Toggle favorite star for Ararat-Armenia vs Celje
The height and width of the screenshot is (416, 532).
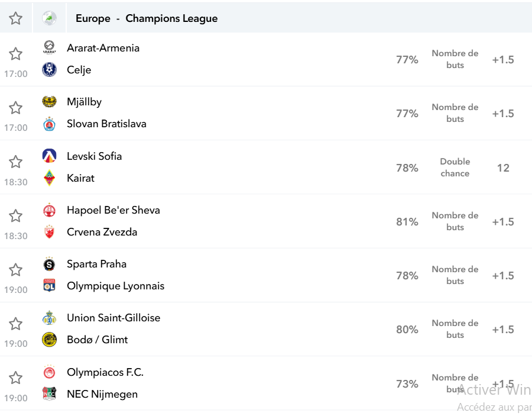(x=15, y=54)
